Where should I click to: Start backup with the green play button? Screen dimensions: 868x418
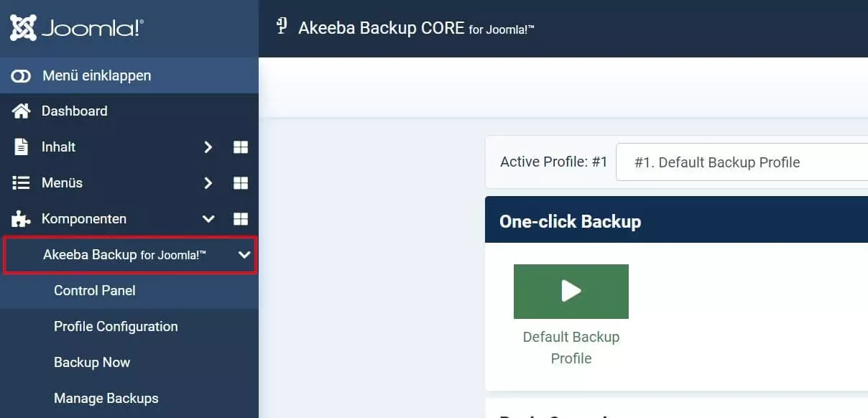tap(571, 292)
